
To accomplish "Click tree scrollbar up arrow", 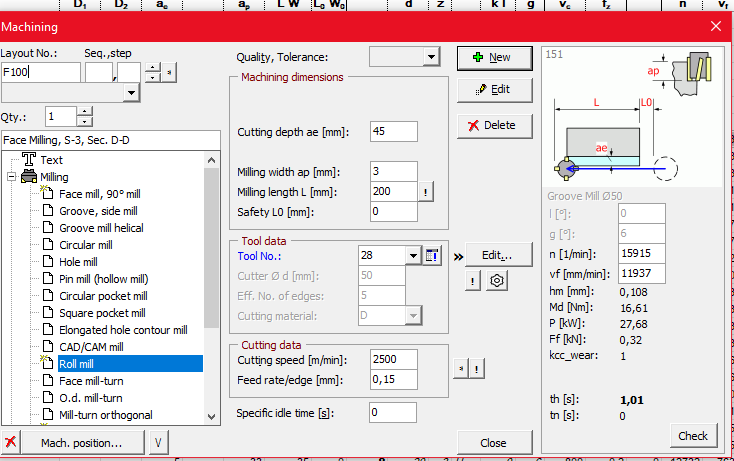I will (x=212, y=160).
